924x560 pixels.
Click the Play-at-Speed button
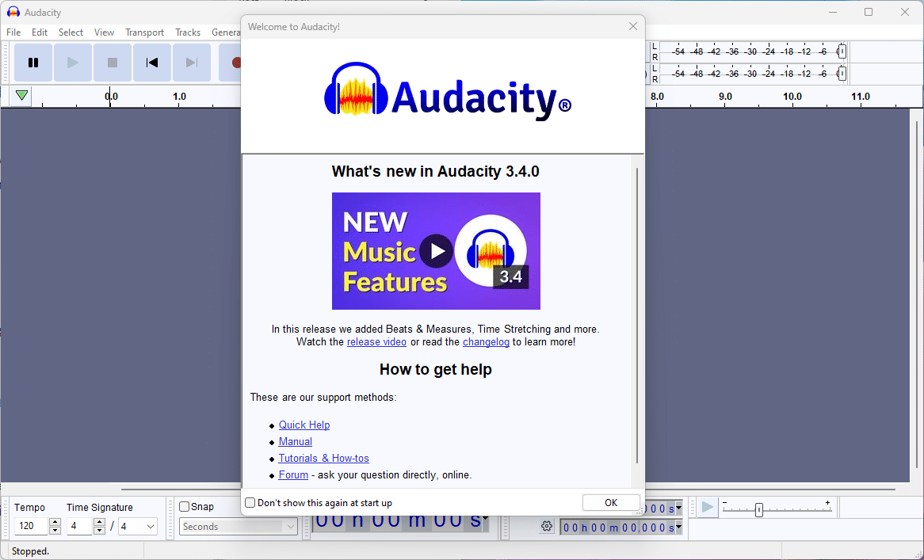(708, 508)
